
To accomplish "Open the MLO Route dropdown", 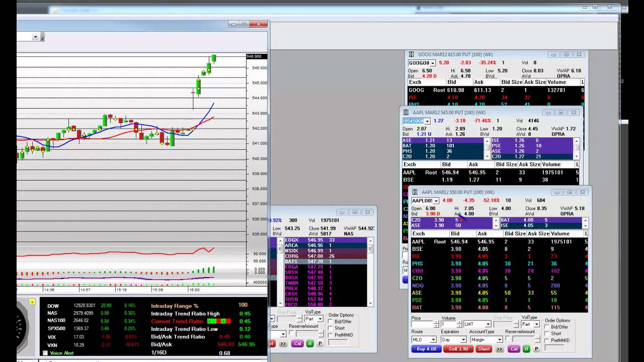I will (433, 339).
